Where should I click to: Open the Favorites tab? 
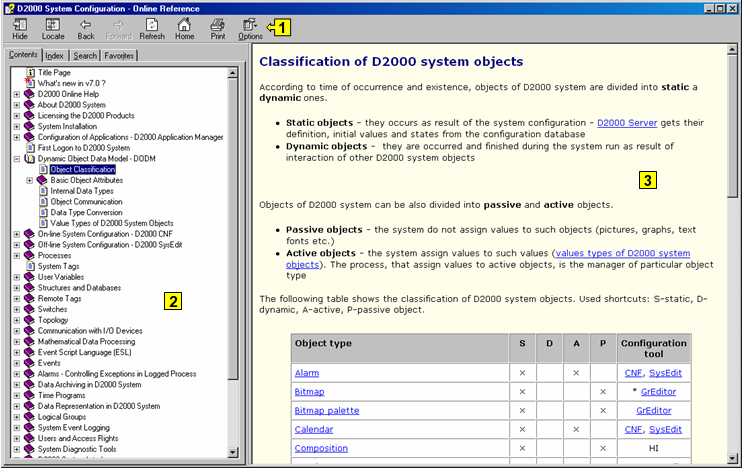(x=119, y=56)
